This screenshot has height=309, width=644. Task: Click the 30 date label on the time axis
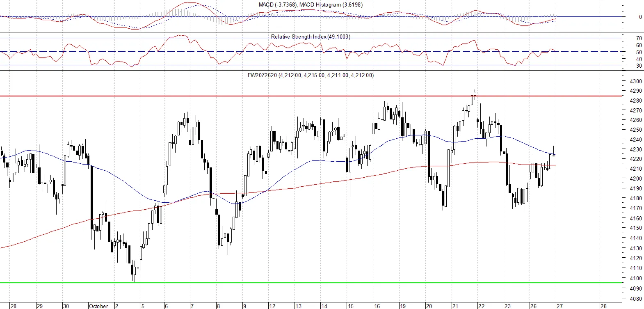(66, 306)
